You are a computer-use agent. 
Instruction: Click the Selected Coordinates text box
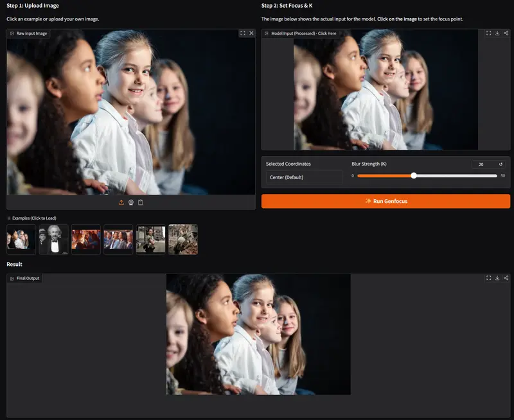[304, 177]
